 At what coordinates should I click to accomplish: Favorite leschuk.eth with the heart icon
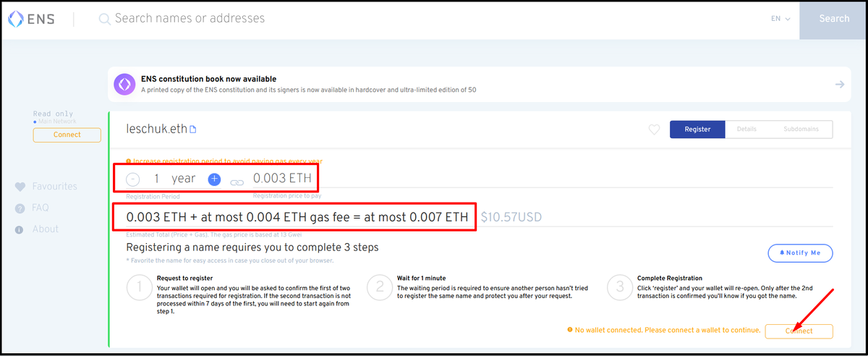click(654, 130)
